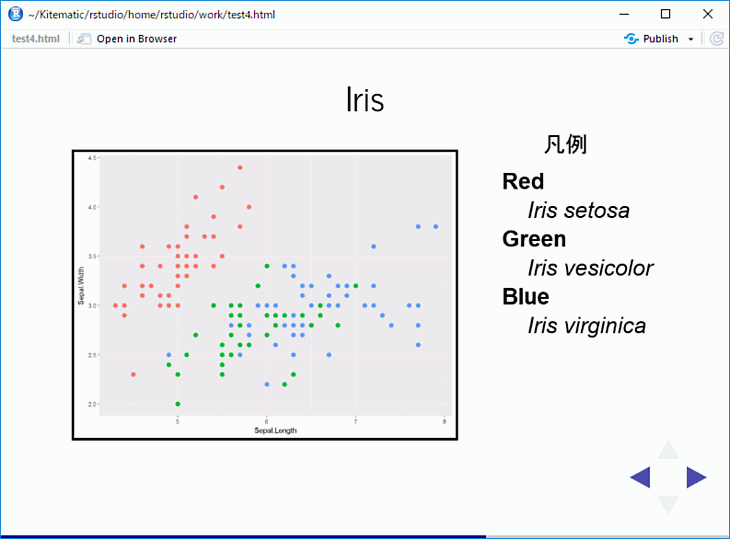Viewport: 730px width, 539px height.
Task: Click the file path in title bar
Action: [152, 14]
